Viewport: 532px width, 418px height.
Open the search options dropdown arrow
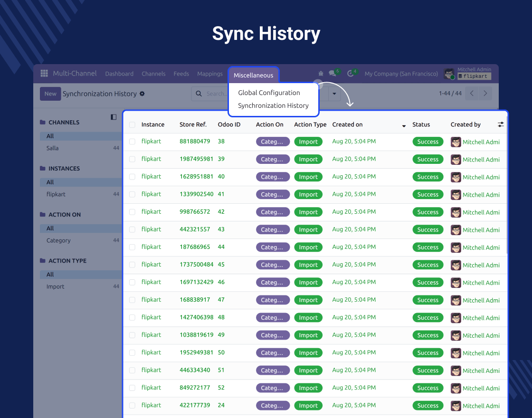pos(334,94)
